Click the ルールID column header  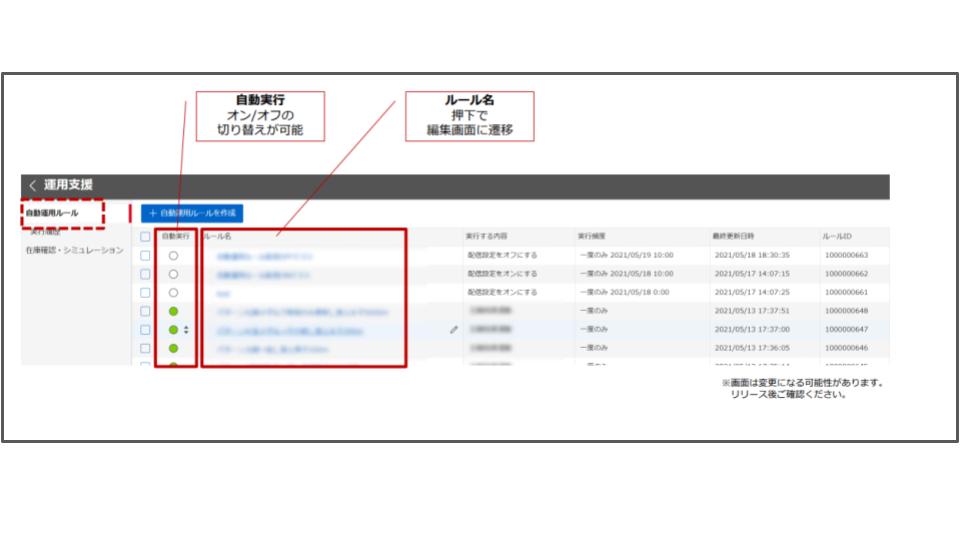[837, 236]
